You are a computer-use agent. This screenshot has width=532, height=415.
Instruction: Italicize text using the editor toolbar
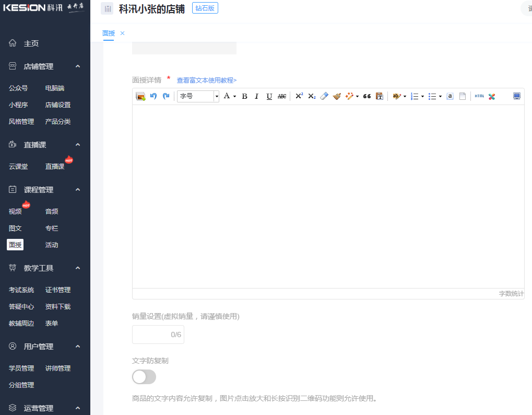click(x=256, y=96)
